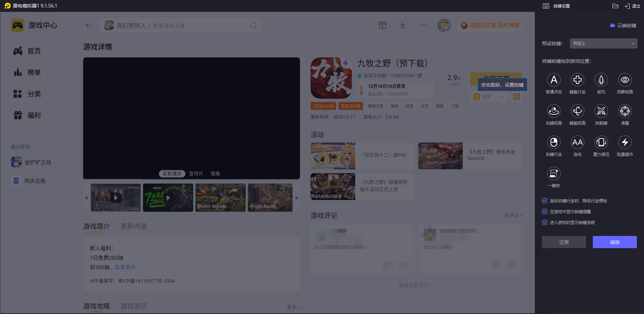
Task: Open 更多 link beside 游戏攻略
Action: coord(294,307)
